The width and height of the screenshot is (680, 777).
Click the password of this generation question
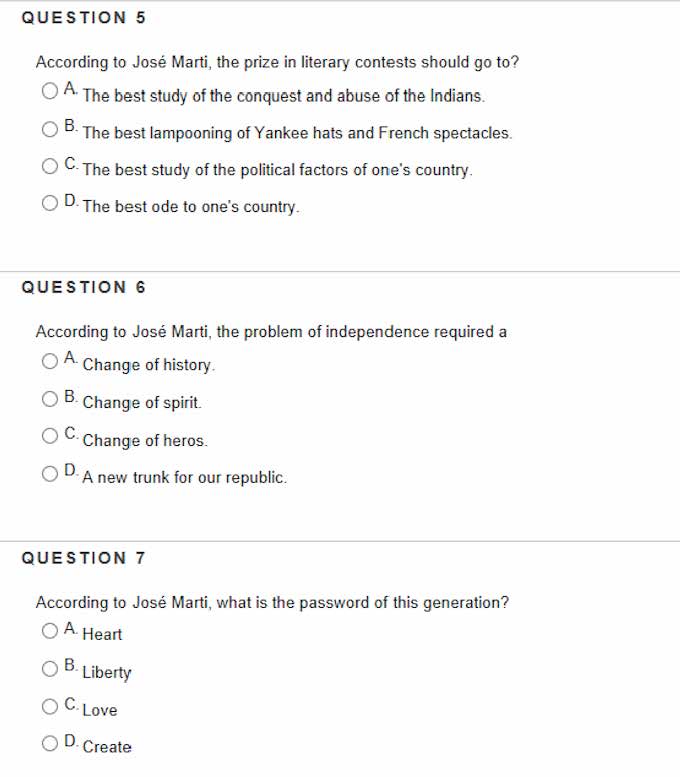(272, 602)
